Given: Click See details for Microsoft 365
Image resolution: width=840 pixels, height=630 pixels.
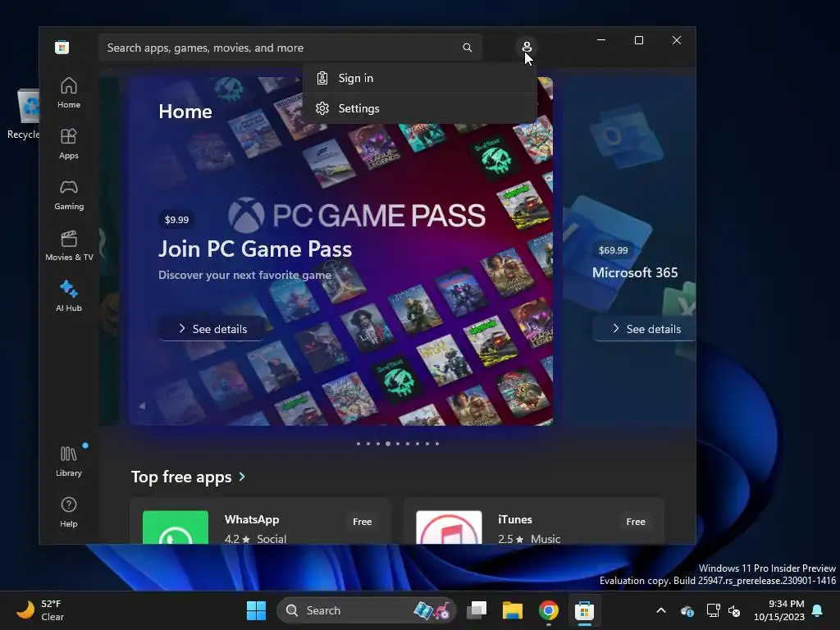Looking at the screenshot, I should (645, 329).
